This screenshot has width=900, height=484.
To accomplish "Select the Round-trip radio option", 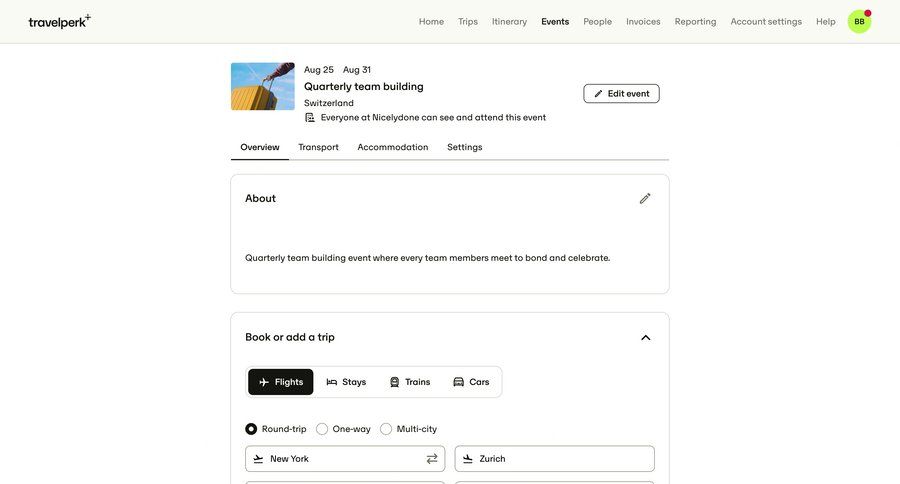I will pyautogui.click(x=252, y=429).
